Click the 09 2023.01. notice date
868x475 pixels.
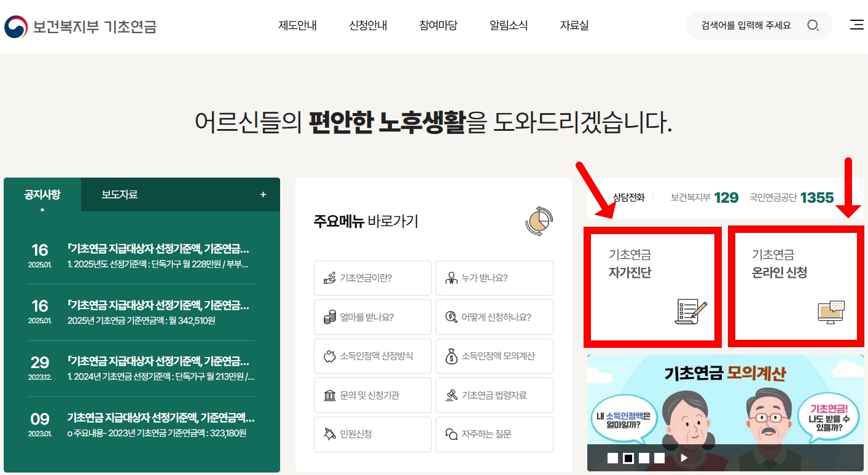click(40, 425)
